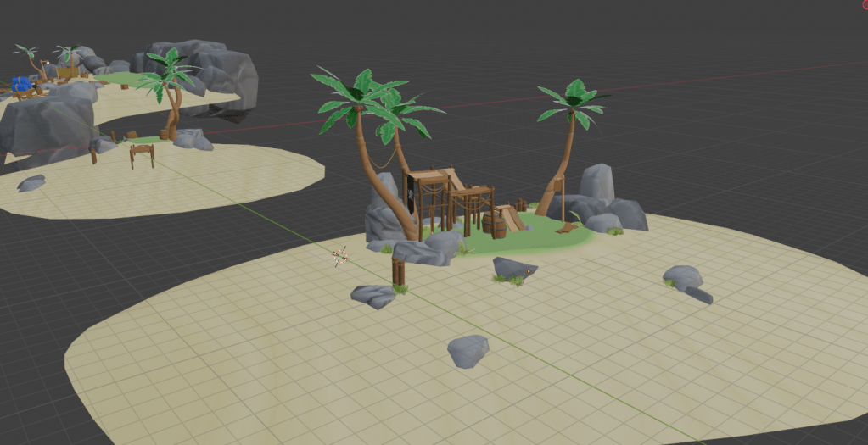Viewport: 868px width, 445px height.
Task: Select the leaning palm tree right of the grass
Action: point(566,144)
